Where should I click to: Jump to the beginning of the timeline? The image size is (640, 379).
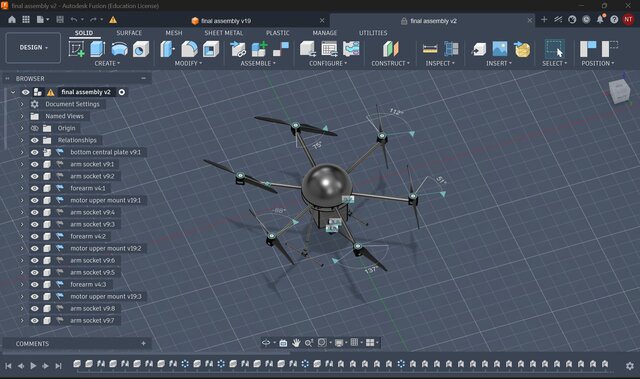(x=8, y=366)
